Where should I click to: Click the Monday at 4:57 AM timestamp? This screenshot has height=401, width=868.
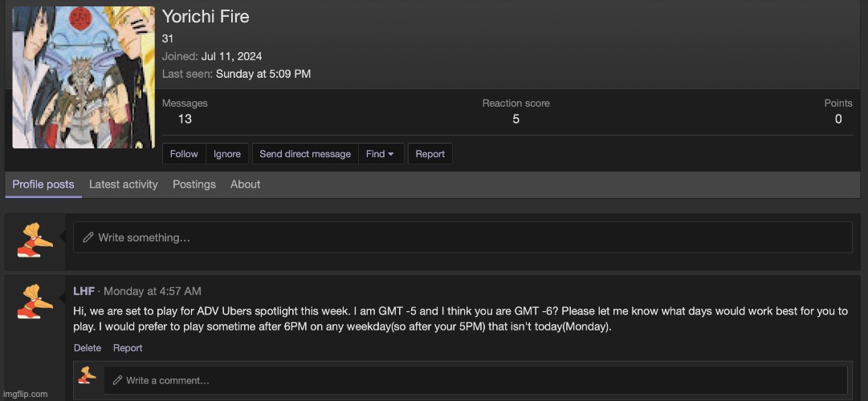click(153, 291)
